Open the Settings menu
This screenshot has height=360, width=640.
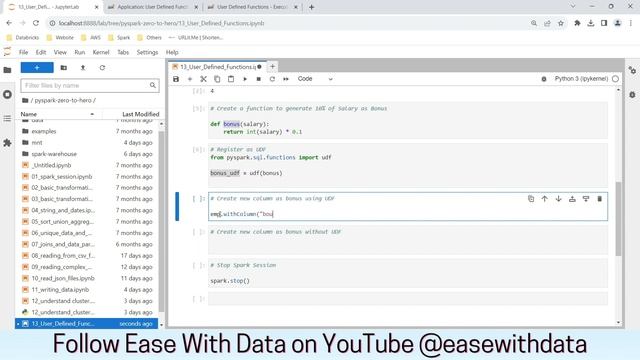pyautogui.click(x=147, y=52)
